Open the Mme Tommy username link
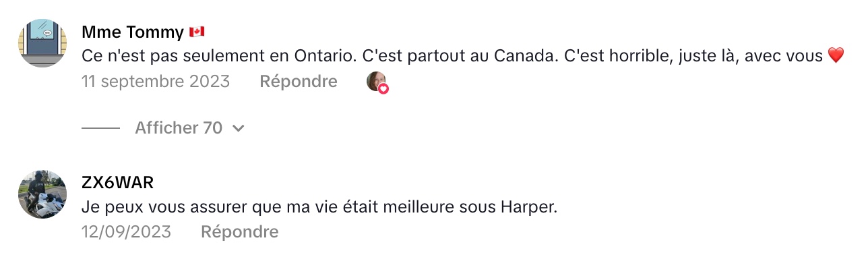 pyautogui.click(x=133, y=32)
